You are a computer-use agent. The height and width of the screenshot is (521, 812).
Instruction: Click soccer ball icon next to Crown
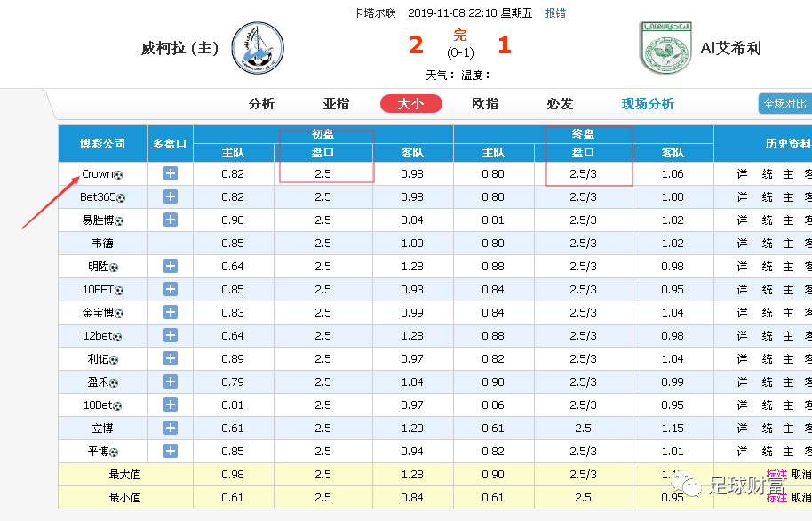(118, 175)
